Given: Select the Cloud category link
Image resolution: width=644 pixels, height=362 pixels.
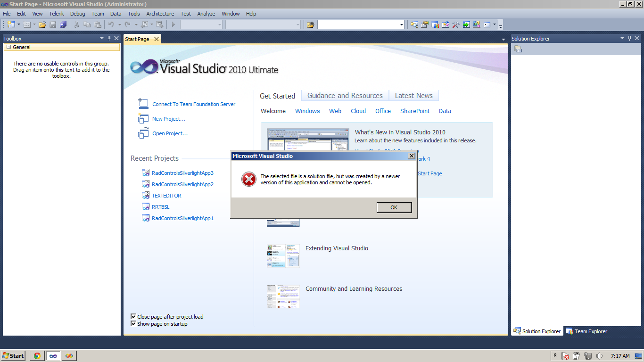Looking at the screenshot, I should 358,111.
